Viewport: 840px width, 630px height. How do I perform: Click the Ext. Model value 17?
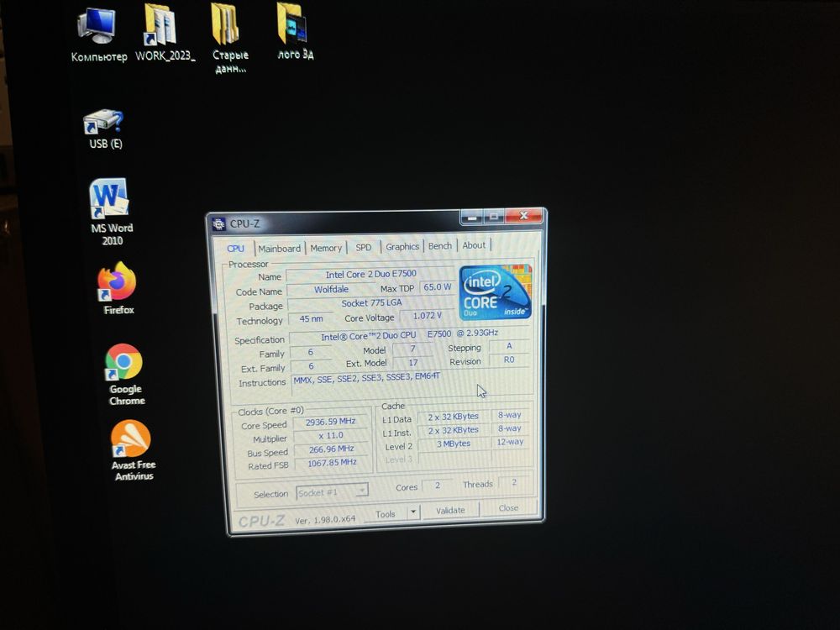413,363
